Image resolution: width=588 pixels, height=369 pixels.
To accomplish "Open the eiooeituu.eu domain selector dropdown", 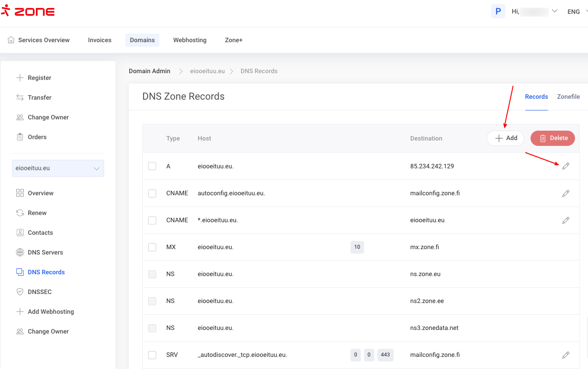I will pyautogui.click(x=58, y=168).
